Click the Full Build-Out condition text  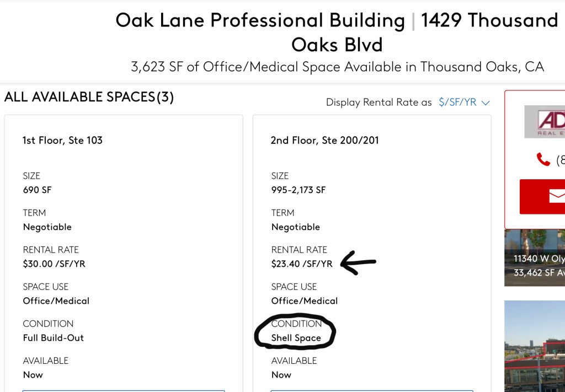point(54,338)
